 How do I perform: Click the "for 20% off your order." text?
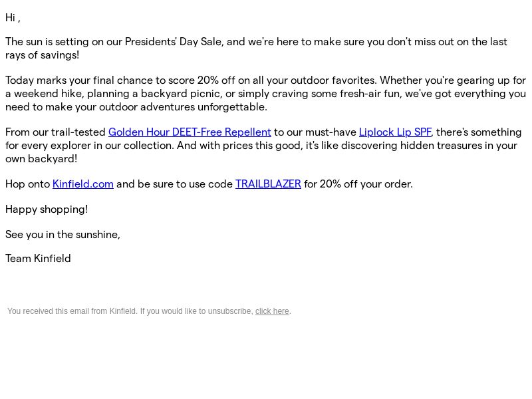point(358,184)
